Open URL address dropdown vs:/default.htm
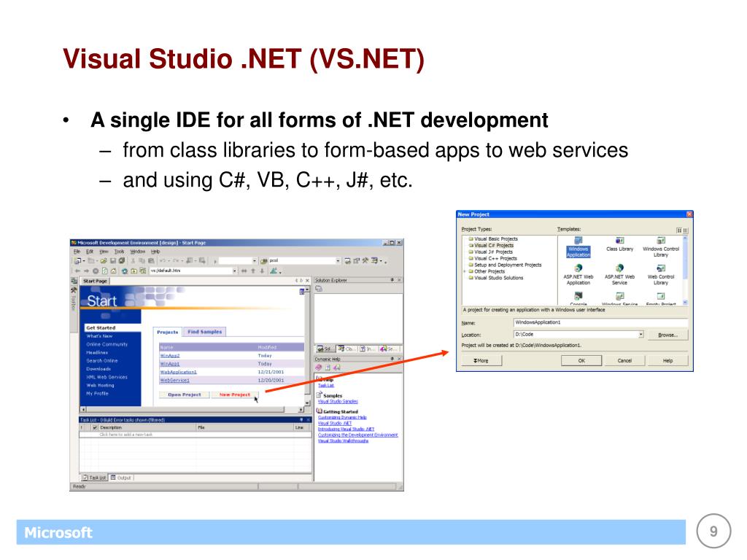The height and width of the screenshot is (560, 747). [234, 271]
